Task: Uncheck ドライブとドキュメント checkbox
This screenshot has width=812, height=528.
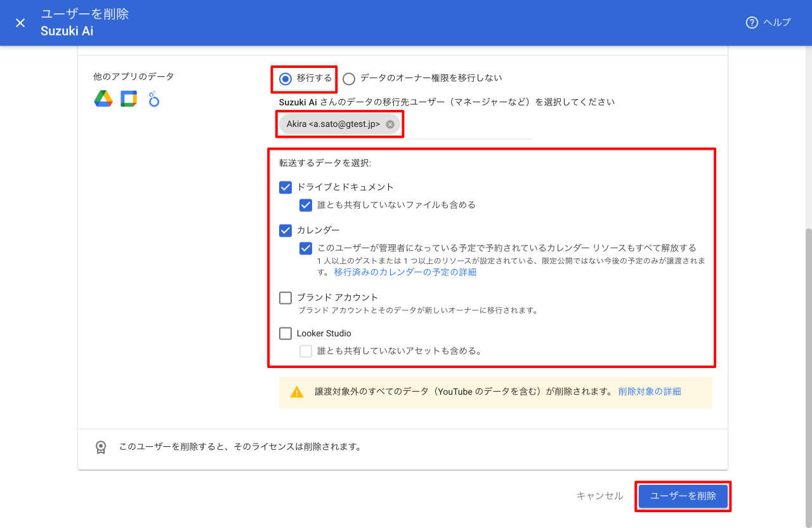Action: (x=285, y=187)
